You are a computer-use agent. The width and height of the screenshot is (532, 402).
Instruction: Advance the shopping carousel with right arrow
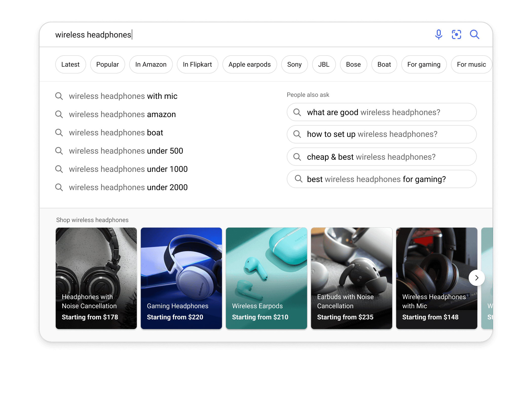477,278
